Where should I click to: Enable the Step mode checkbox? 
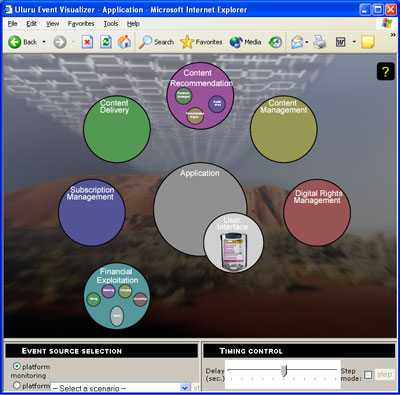coord(368,375)
